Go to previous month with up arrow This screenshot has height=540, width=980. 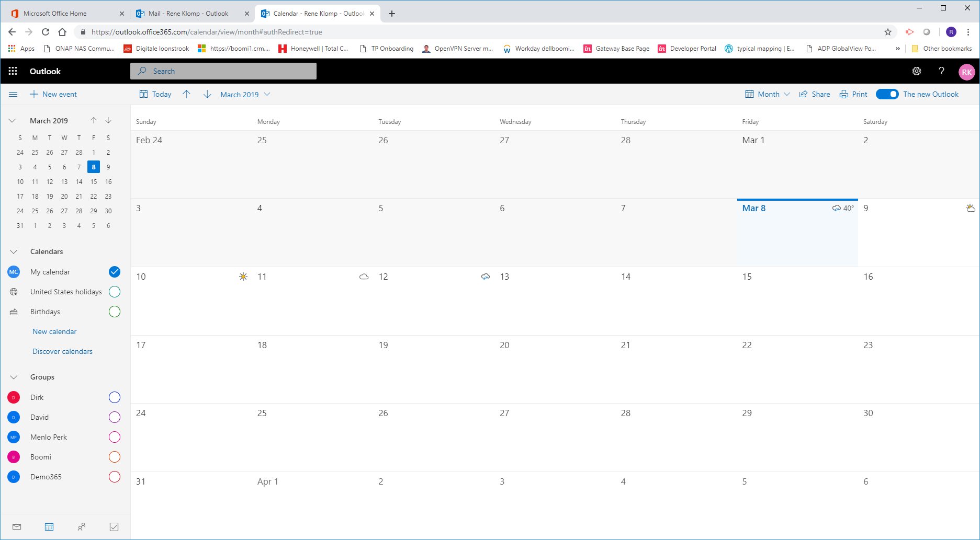pyautogui.click(x=187, y=94)
